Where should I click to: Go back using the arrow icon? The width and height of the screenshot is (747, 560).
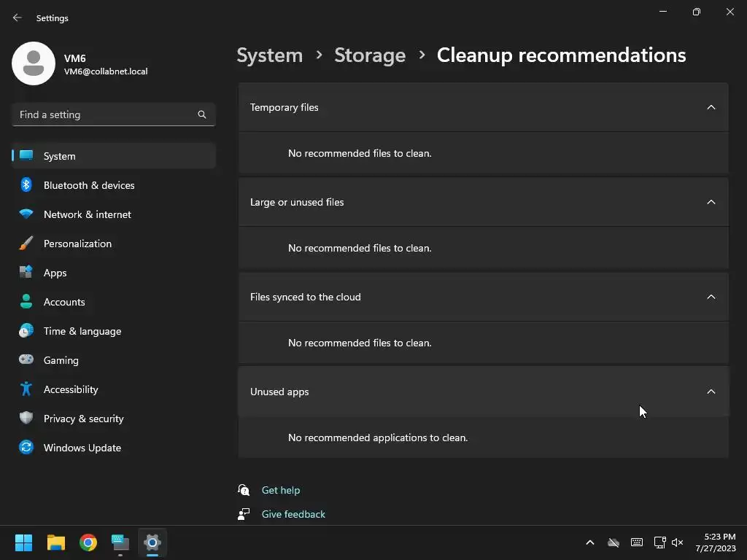(18, 17)
